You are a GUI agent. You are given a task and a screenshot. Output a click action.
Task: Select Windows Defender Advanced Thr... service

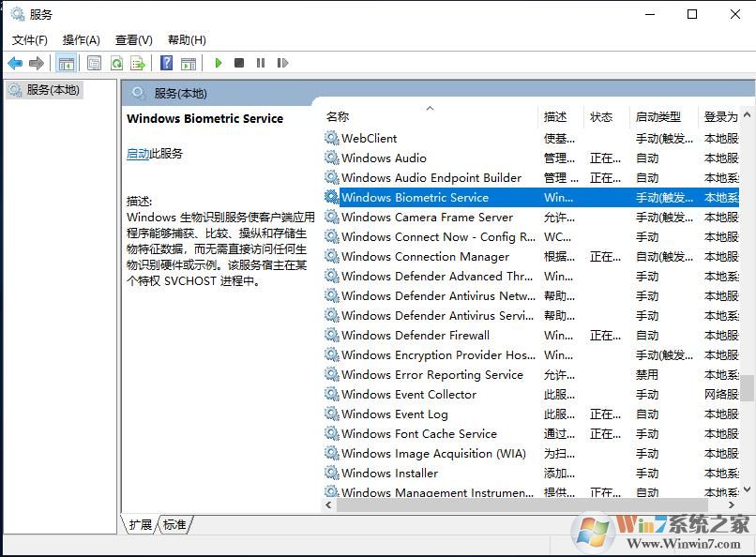click(x=437, y=276)
